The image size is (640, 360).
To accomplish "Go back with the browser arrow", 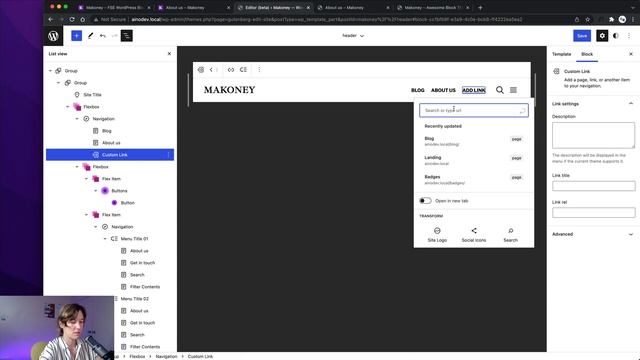I will (x=51, y=19).
